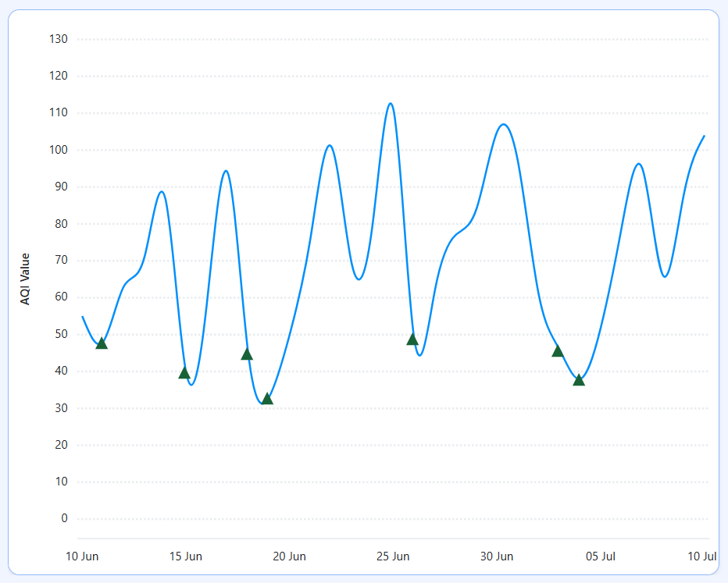Select the 30 Jun label on the x-axis
Viewport: 728px width, 583px height.
point(498,556)
